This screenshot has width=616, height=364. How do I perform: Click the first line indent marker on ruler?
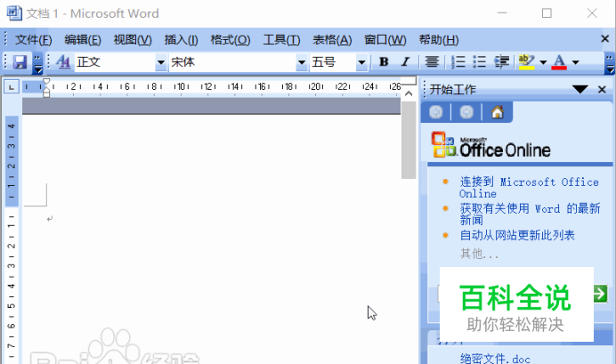[46, 82]
